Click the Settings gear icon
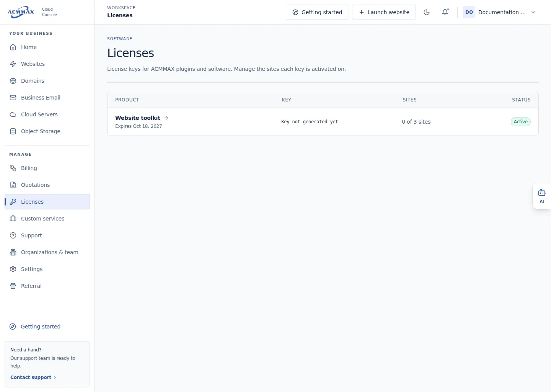 (x=13, y=269)
